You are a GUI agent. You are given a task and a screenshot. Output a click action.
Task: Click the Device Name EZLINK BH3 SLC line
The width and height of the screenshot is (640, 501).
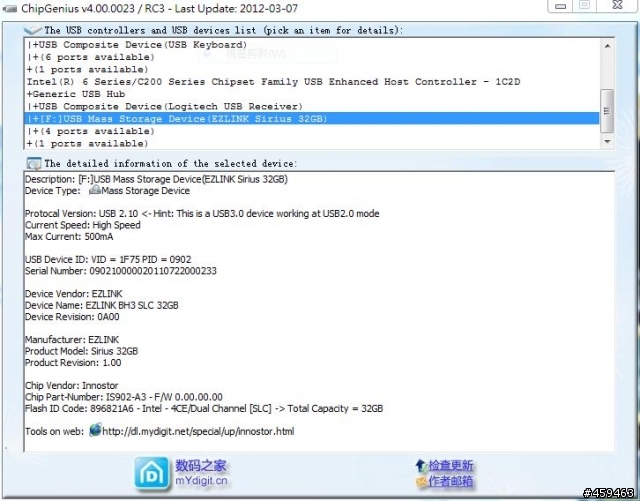[102, 305]
